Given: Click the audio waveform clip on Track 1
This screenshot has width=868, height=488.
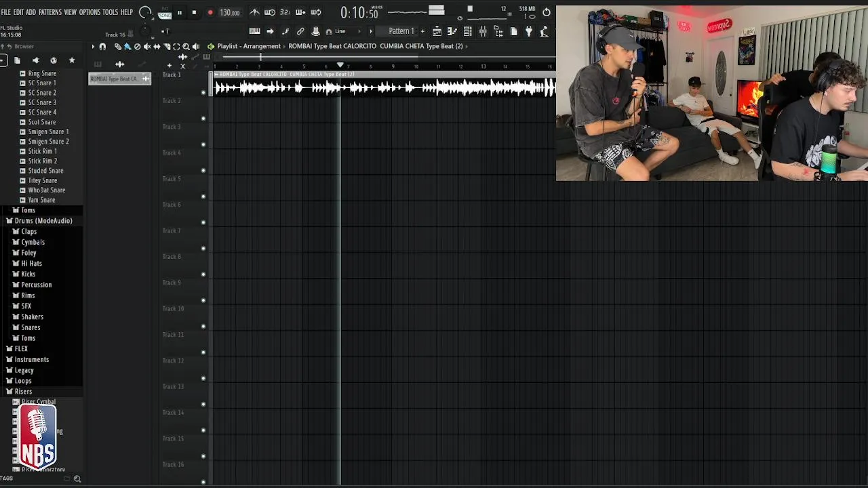Looking at the screenshot, I should pos(384,84).
